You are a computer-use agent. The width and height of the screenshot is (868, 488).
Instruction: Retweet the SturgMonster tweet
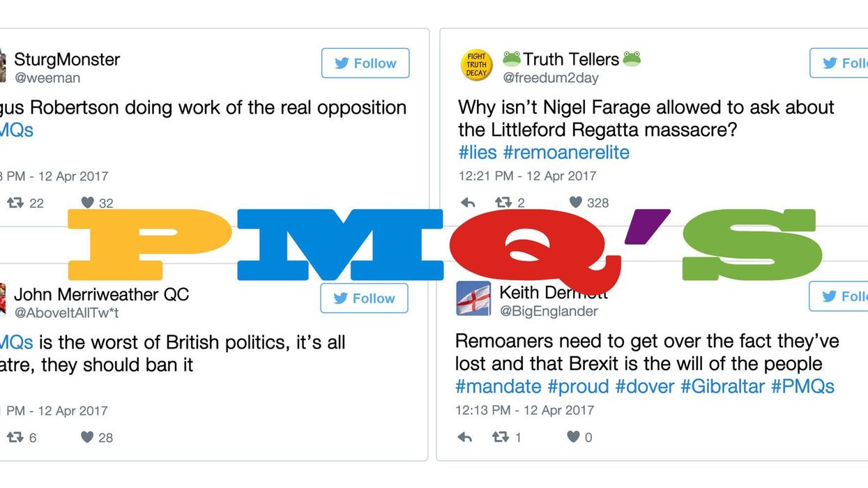[15, 203]
